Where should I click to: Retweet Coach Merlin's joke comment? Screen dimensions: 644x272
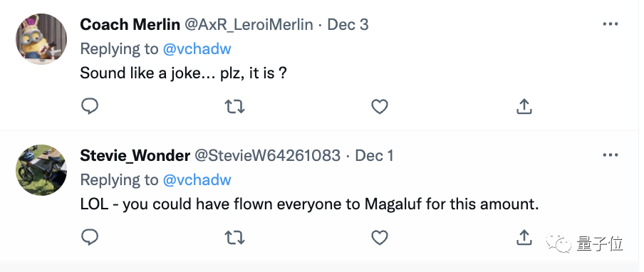[x=235, y=107]
